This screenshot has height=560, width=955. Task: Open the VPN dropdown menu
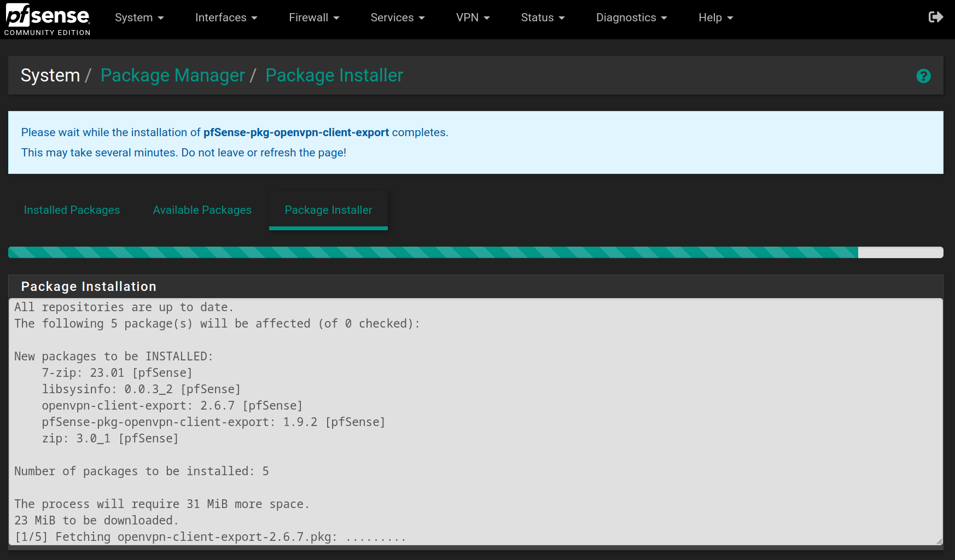pos(473,17)
